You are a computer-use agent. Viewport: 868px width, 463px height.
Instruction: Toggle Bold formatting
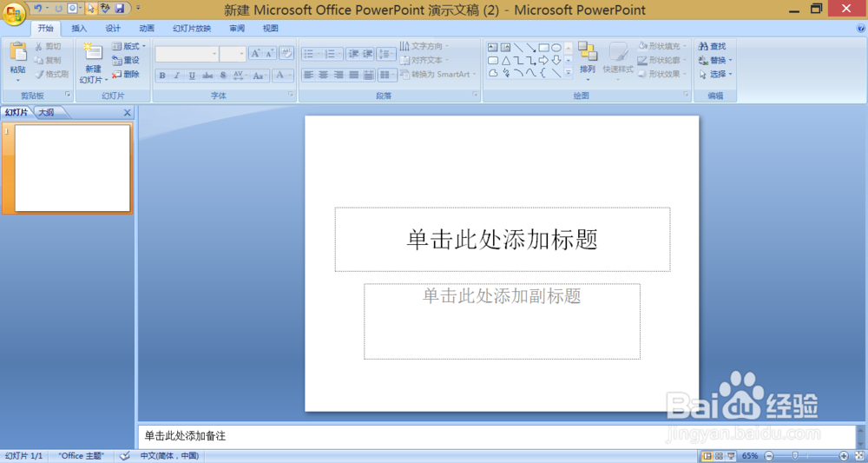[x=162, y=76]
